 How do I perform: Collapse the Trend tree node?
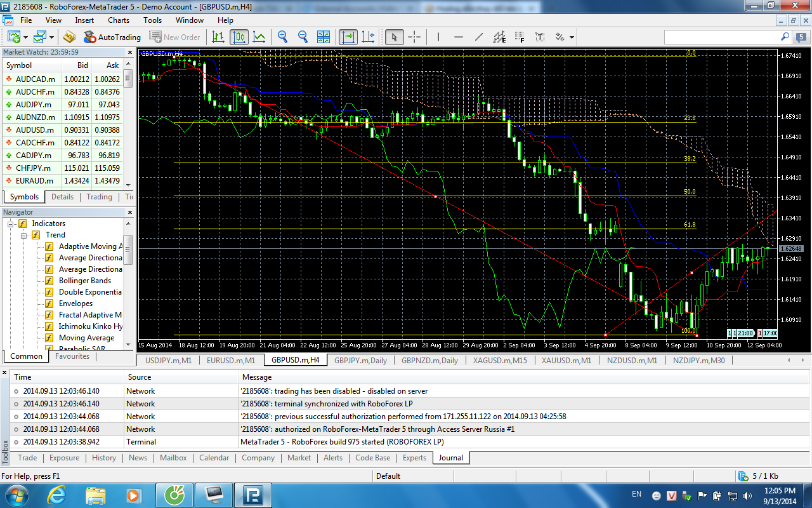[x=23, y=235]
